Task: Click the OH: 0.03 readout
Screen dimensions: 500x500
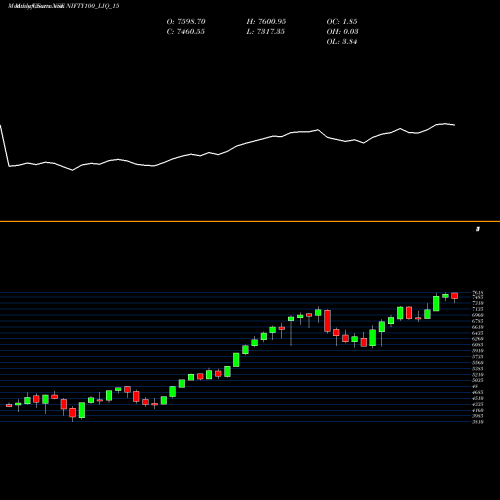Action: coord(342,32)
